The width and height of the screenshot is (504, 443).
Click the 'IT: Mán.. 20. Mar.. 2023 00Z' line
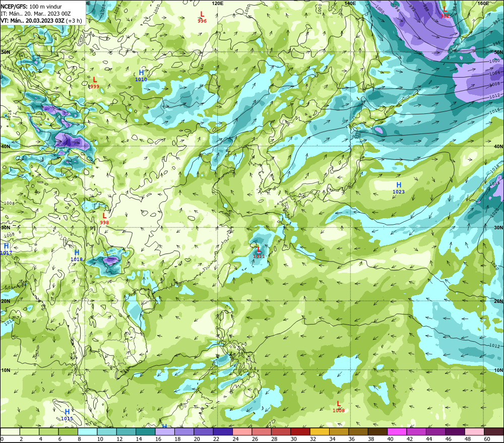pos(36,14)
